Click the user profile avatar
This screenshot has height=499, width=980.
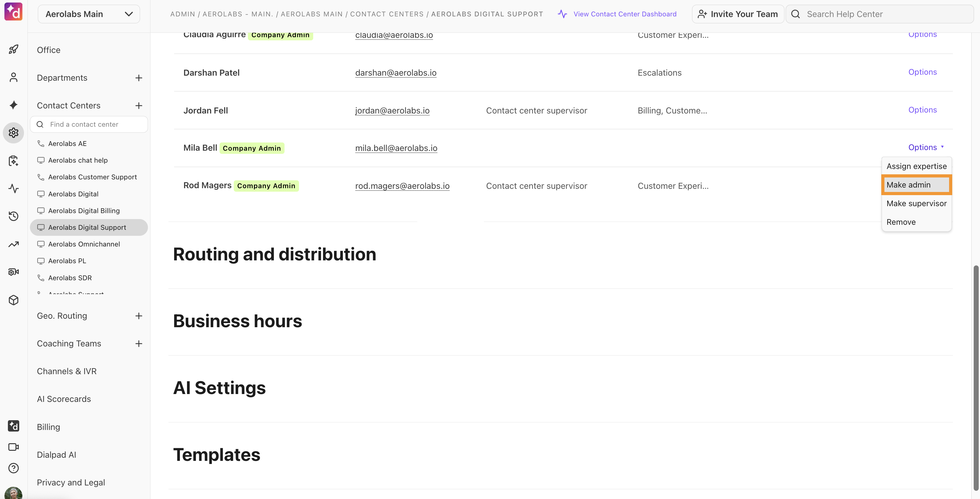coord(13,493)
